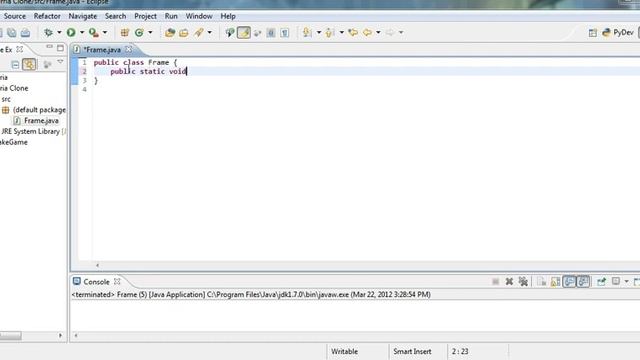Image resolution: width=640 pixels, height=360 pixels.
Task: Click the Open Type folder icon
Action: [170, 32]
